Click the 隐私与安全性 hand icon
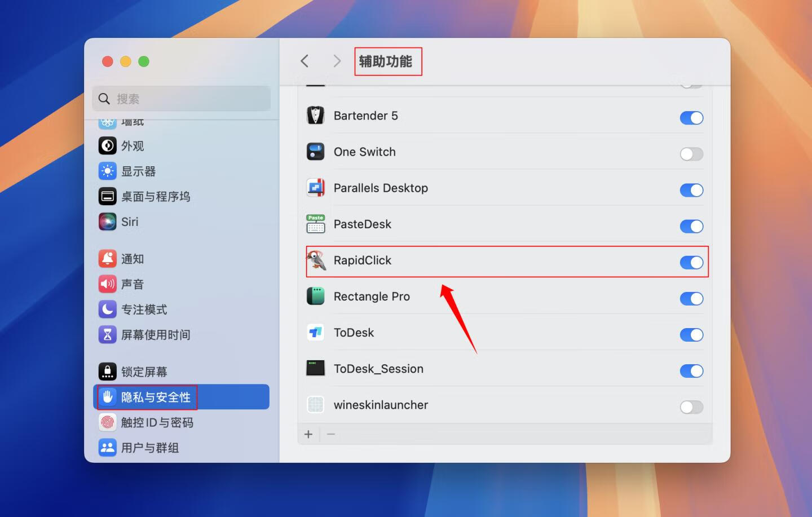Image resolution: width=812 pixels, height=517 pixels. pos(107,397)
